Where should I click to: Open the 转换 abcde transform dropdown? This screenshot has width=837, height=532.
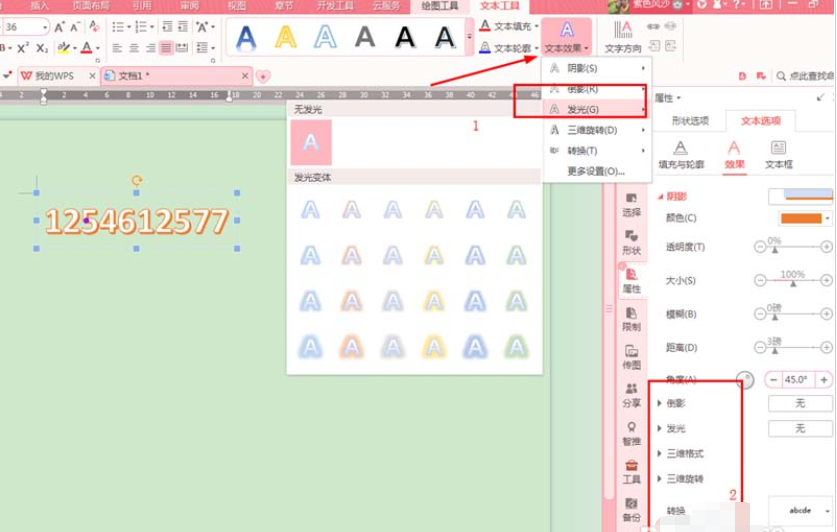[x=800, y=510]
